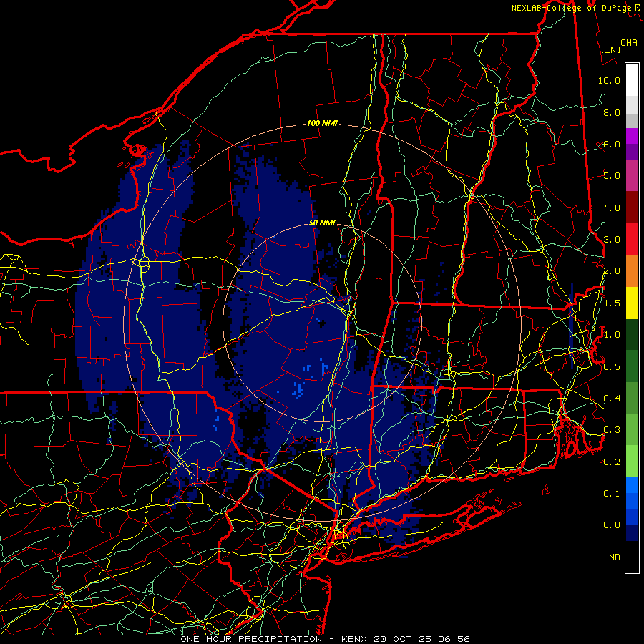Select the 5.0 legend value

(x=612, y=176)
